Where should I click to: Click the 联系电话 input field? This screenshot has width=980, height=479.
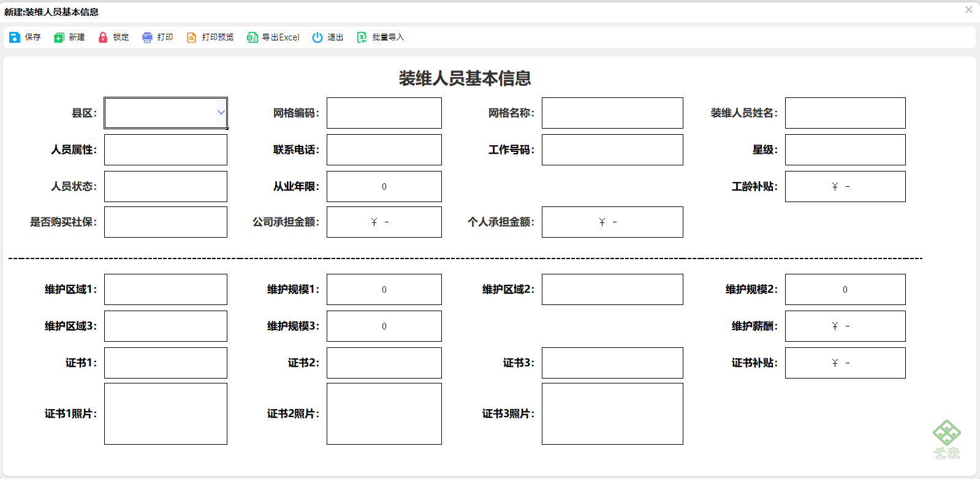(384, 150)
